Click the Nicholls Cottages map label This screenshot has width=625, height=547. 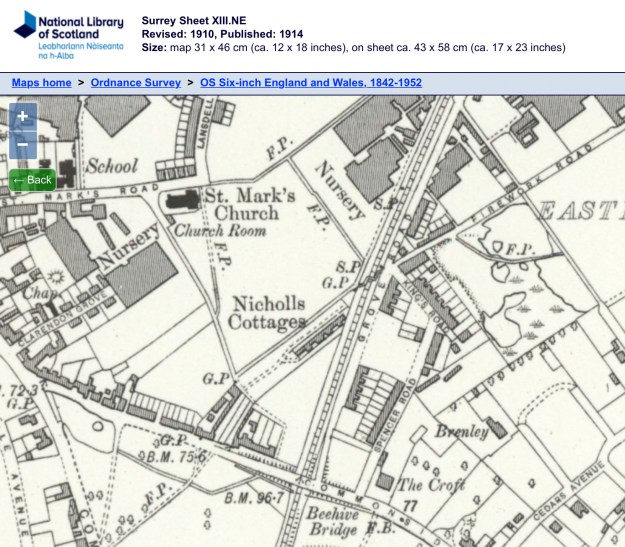[268, 313]
